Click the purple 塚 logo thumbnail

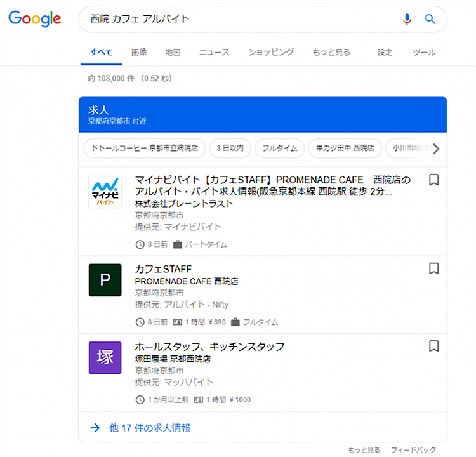(105, 358)
